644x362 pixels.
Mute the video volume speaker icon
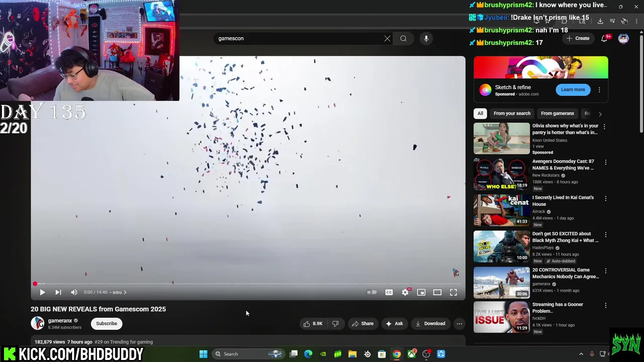point(74,292)
